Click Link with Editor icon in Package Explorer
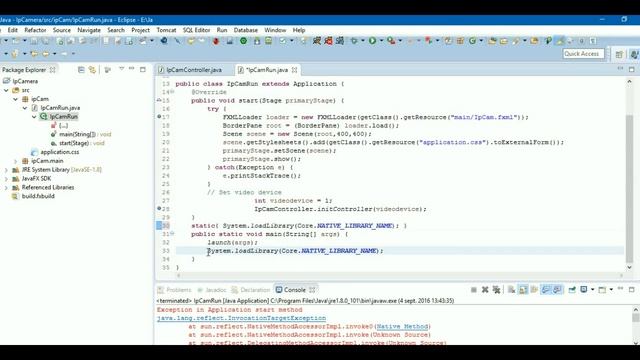 coord(92,70)
